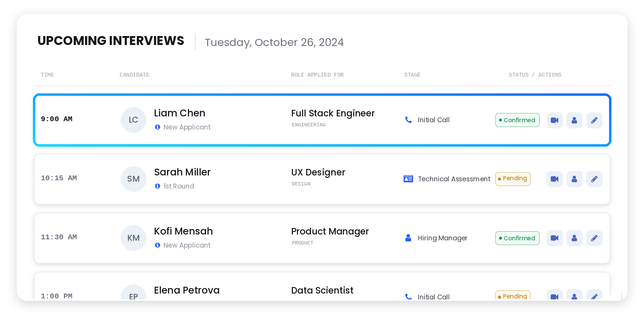This screenshot has height=320, width=644.
Task: Click the DESIGN department label
Action: 301,184
